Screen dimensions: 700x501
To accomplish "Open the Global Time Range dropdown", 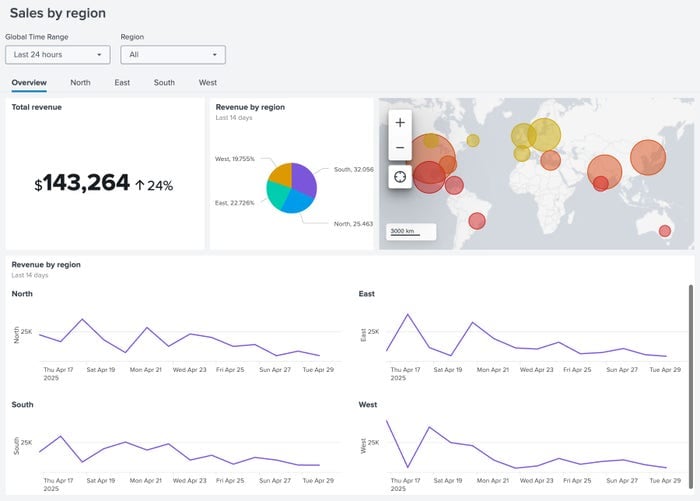I will click(x=57, y=55).
